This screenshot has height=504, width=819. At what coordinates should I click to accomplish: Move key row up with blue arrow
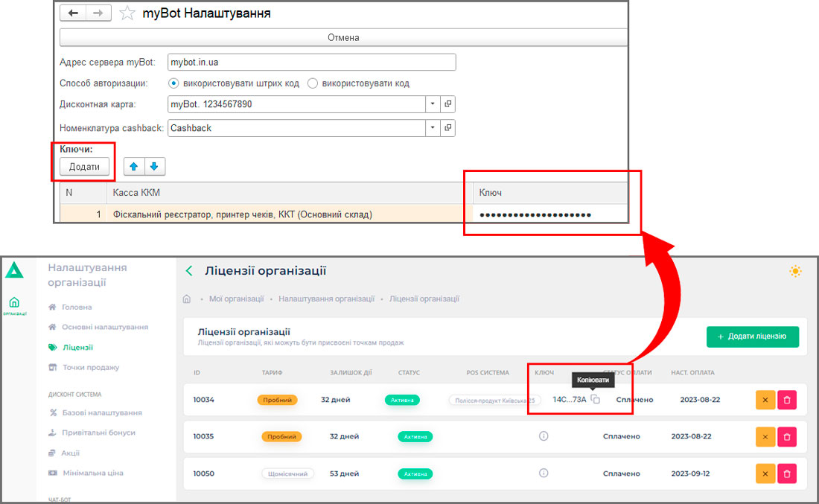click(x=134, y=166)
